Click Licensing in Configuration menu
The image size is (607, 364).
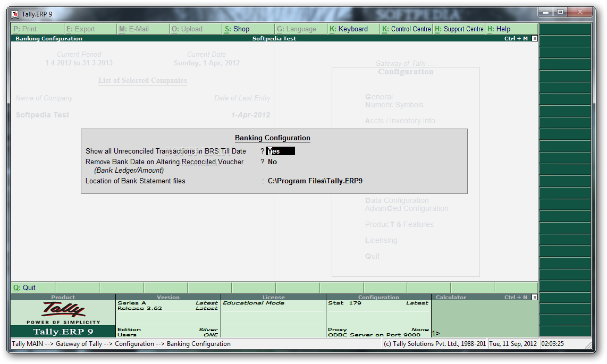point(381,240)
